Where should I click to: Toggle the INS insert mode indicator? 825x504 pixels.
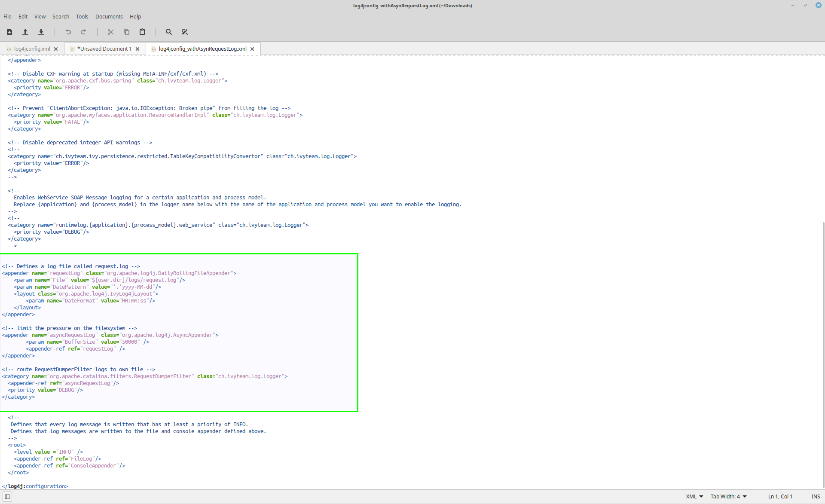[x=816, y=497]
